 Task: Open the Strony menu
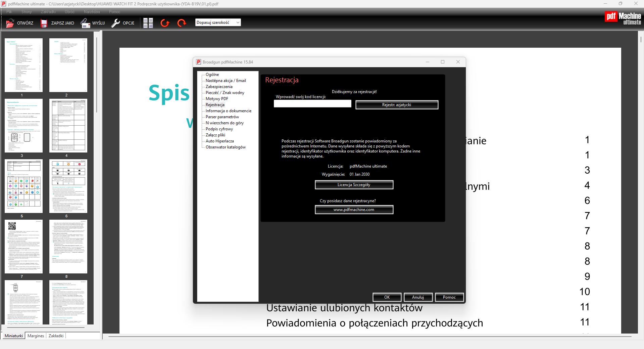click(x=27, y=12)
